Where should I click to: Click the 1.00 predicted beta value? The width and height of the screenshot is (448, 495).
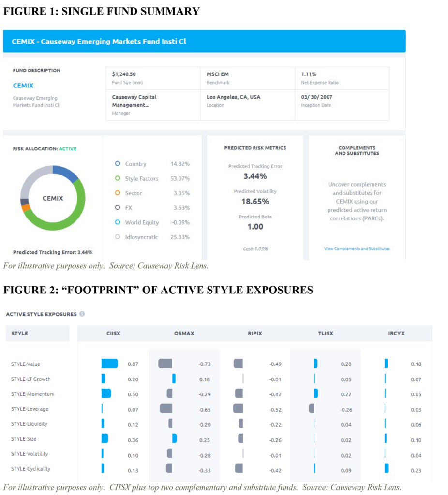pos(255,227)
